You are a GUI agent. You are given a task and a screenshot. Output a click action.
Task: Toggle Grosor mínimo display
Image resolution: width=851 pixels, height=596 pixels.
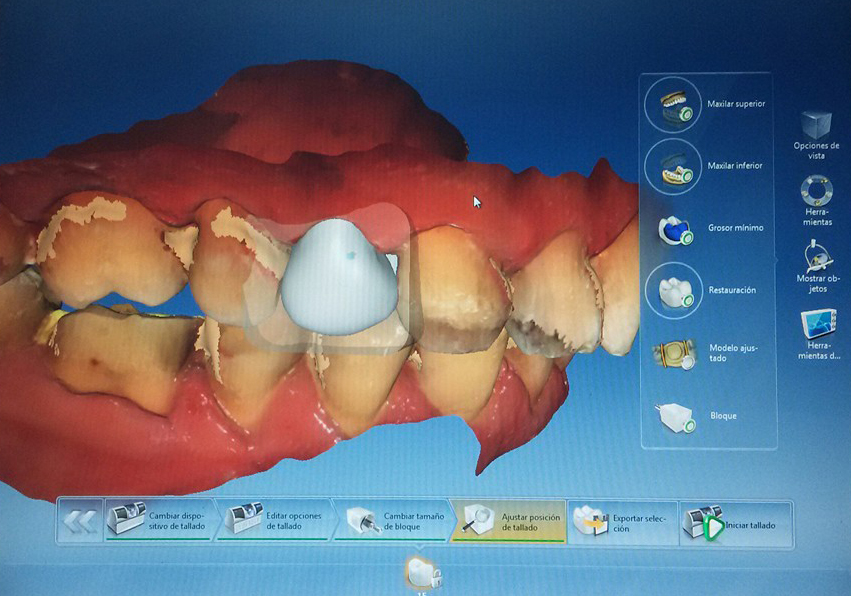[673, 229]
